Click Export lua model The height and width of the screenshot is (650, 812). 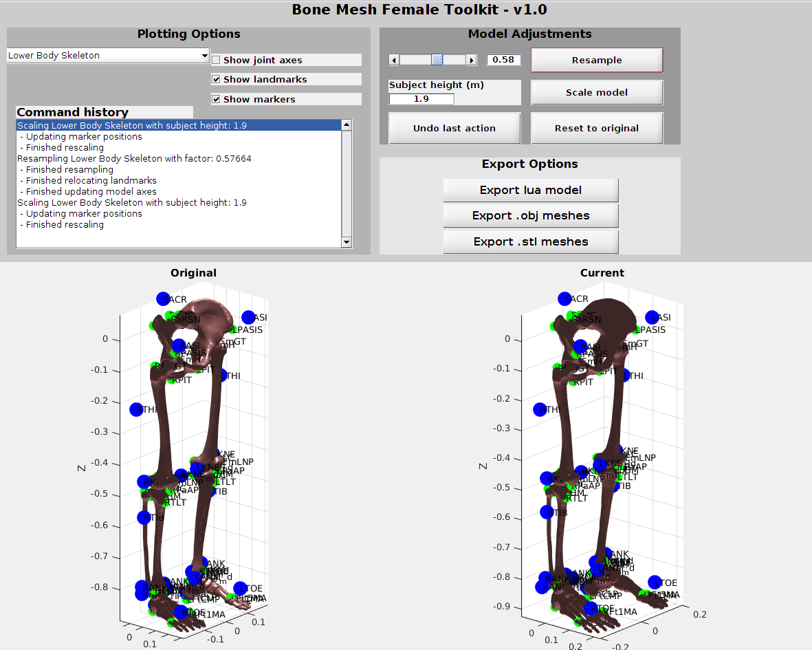(530, 190)
